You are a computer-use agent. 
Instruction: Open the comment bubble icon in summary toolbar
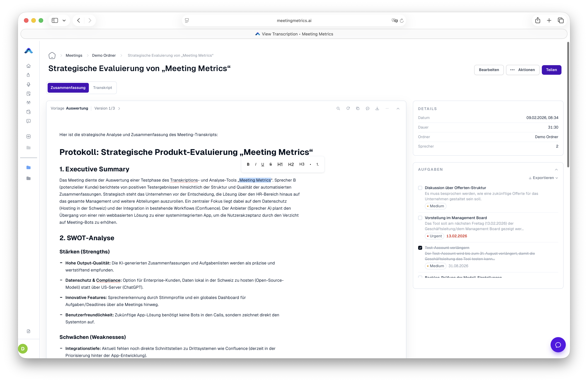(368, 108)
